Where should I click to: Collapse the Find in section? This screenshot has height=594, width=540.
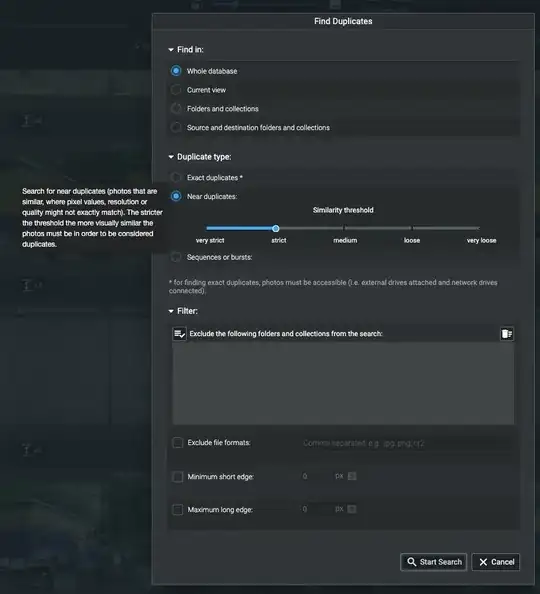pyautogui.click(x=171, y=50)
